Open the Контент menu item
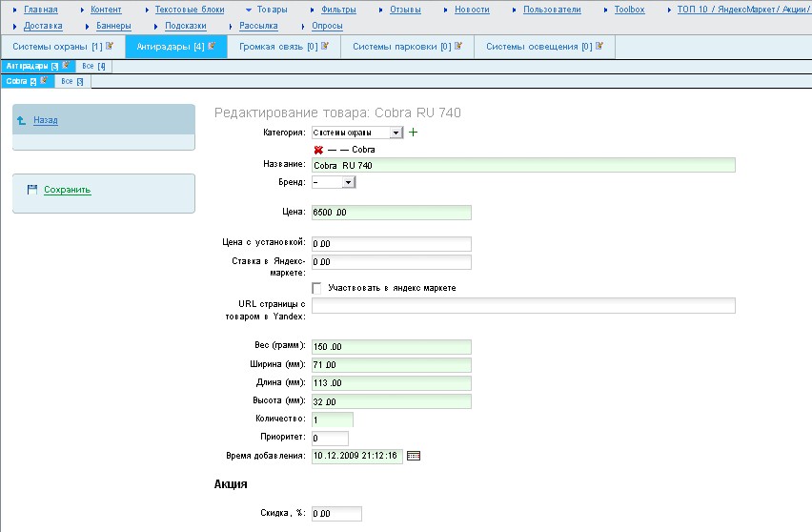This screenshot has height=532, width=812. (x=106, y=10)
